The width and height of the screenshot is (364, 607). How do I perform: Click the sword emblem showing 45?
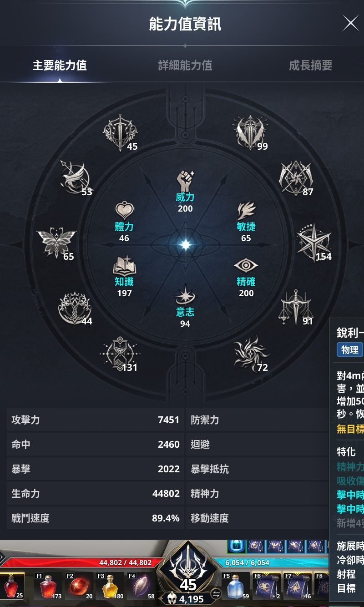(119, 133)
